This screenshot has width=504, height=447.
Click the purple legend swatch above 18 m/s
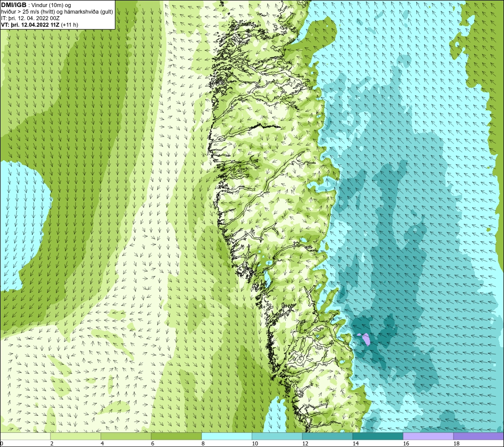tap(479, 436)
